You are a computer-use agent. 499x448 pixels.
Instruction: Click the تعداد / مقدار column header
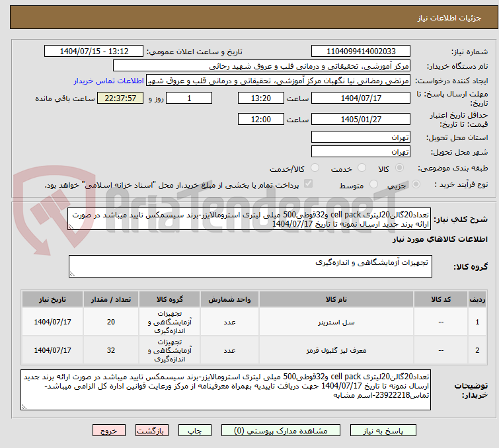(x=111, y=299)
